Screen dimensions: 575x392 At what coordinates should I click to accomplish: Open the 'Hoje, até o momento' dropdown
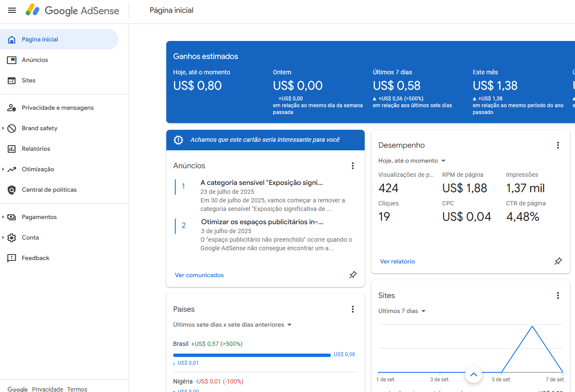(412, 161)
